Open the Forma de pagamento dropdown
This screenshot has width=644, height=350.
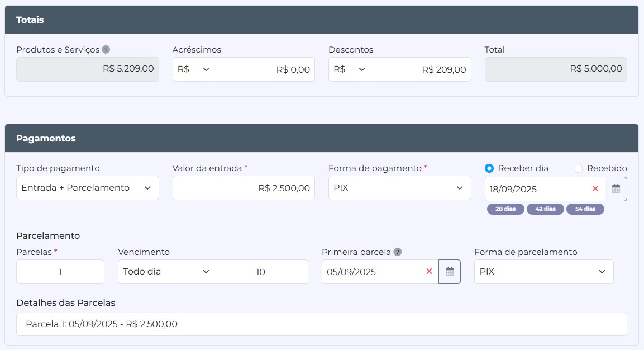click(x=399, y=187)
